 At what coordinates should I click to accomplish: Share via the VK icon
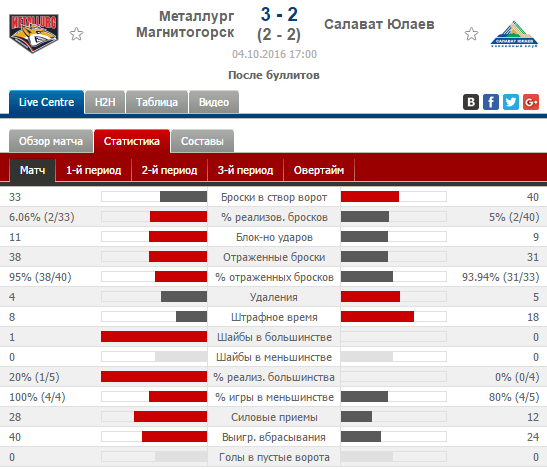(x=471, y=102)
